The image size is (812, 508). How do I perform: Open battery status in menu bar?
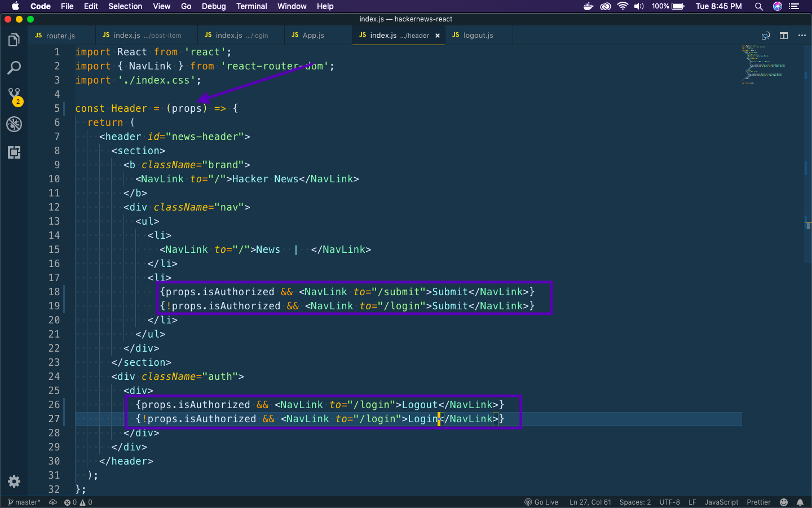coord(668,6)
